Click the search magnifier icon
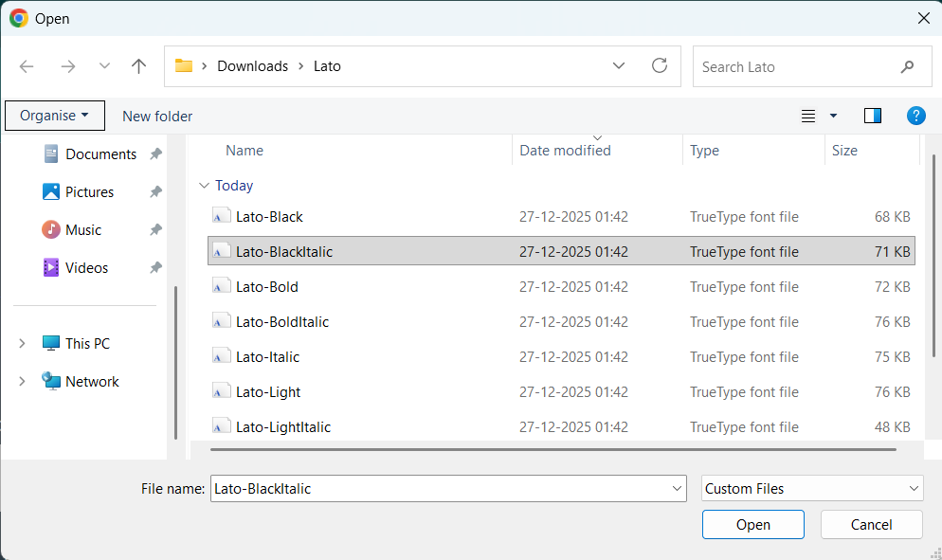The image size is (942, 560). click(908, 66)
